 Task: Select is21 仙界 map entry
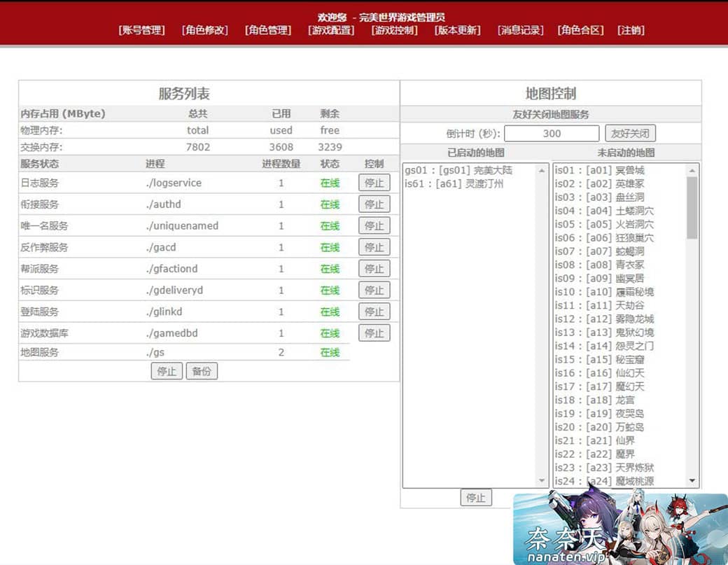point(619,440)
